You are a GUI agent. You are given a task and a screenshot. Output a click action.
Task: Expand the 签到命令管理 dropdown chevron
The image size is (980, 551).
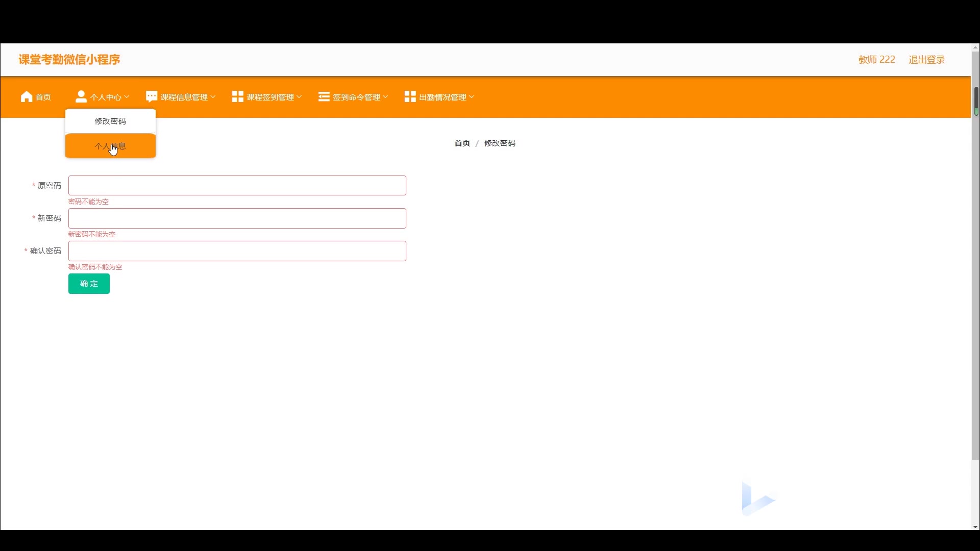coord(385,97)
